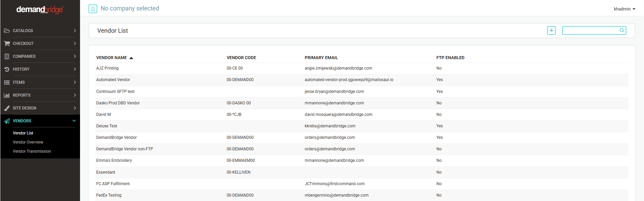
Task: Click the Vendor Name sort arrow
Action: click(131, 58)
